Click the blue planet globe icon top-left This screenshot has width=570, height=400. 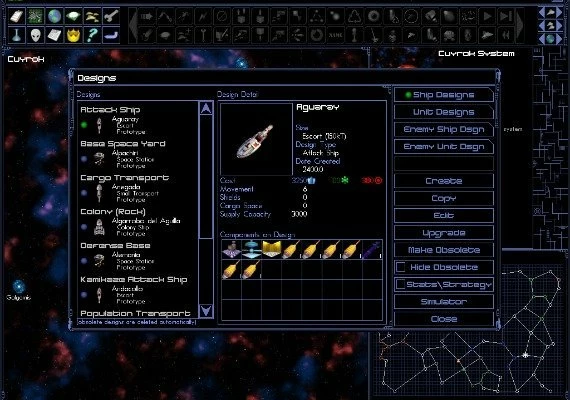click(x=55, y=16)
